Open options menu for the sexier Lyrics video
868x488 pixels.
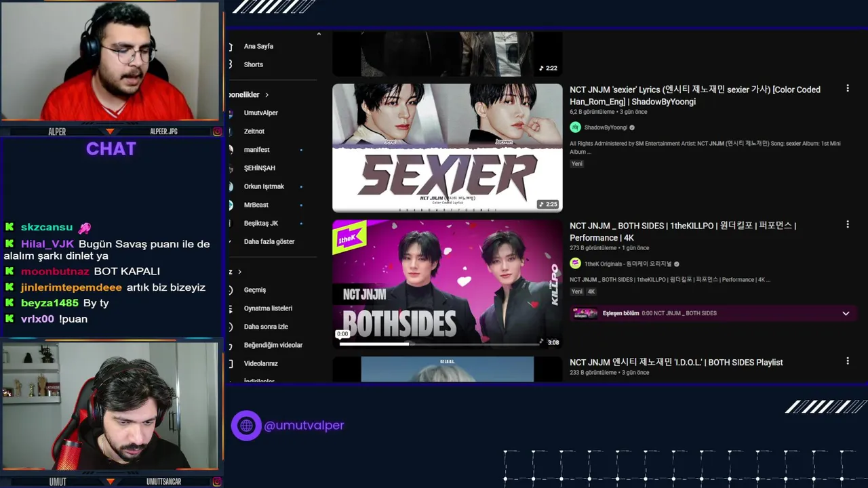847,89
